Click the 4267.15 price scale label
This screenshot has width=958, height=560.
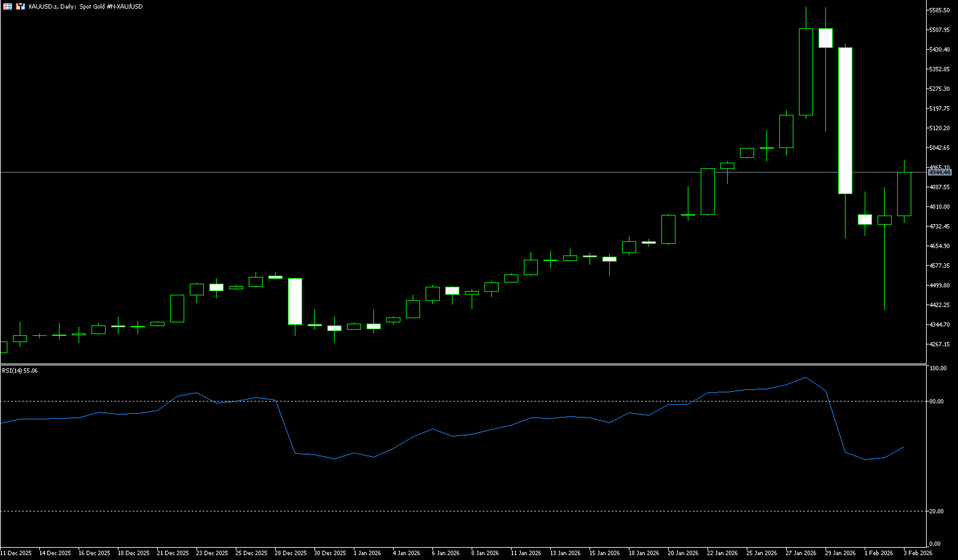[x=940, y=344]
